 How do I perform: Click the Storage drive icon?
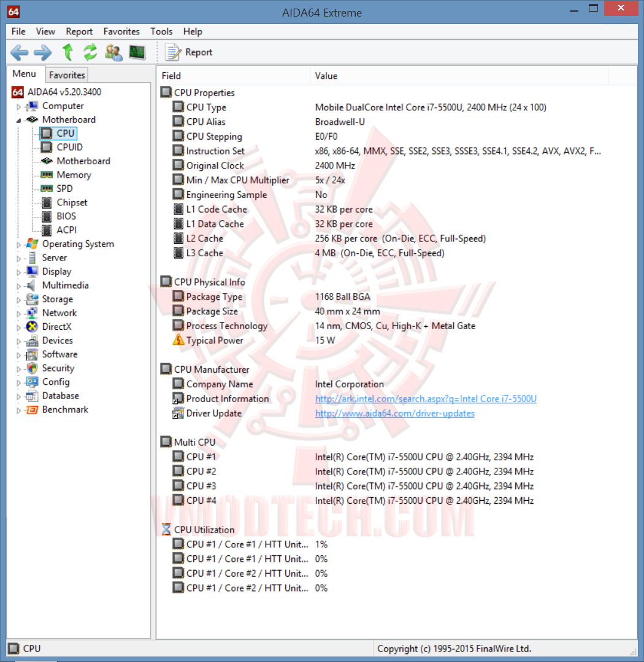tap(32, 299)
